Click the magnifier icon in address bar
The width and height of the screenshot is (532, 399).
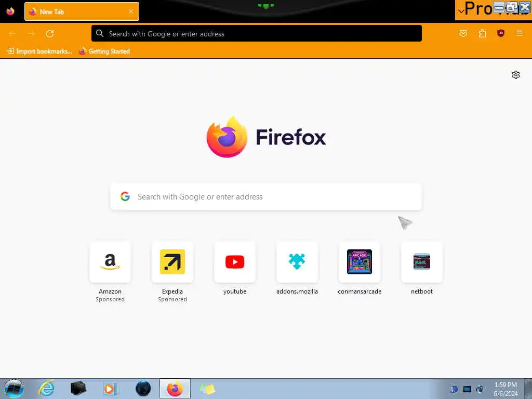pyautogui.click(x=100, y=33)
